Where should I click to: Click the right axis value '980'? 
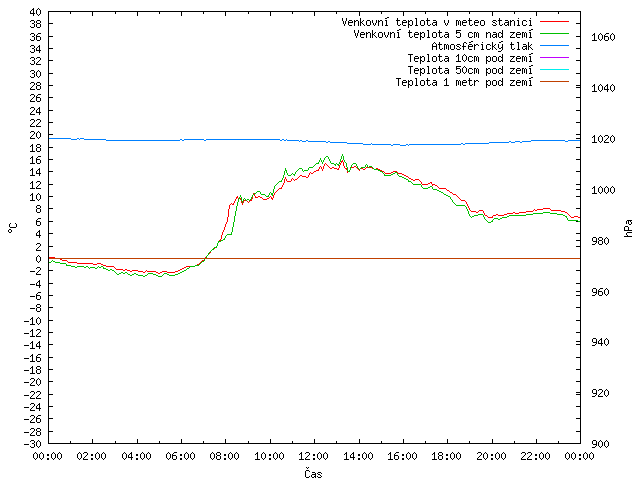pyautogui.click(x=600, y=241)
